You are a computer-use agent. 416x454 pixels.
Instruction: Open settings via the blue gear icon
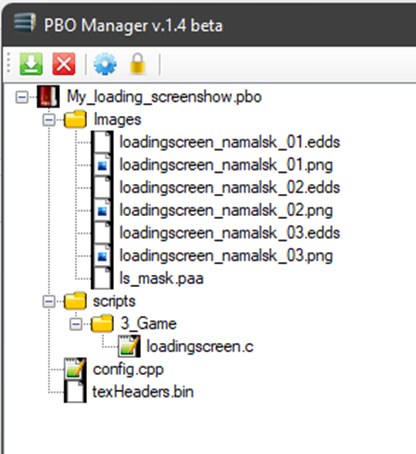(105, 64)
